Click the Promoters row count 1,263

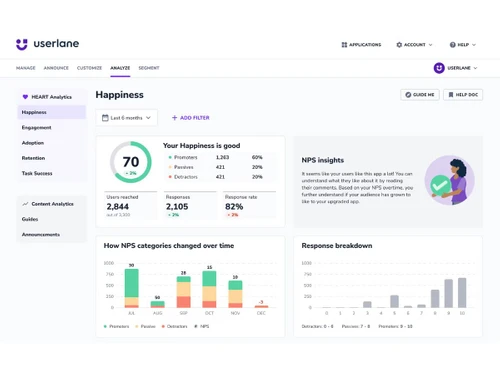tap(222, 157)
